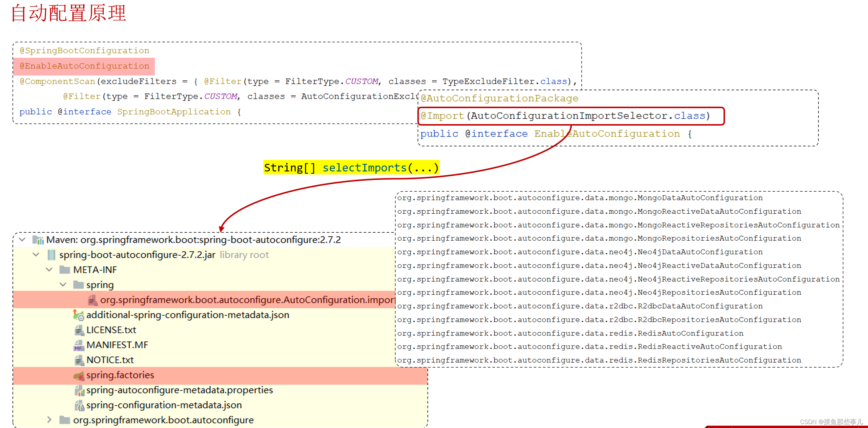The height and width of the screenshot is (428, 868).
Task: Click the org.springframework.boot.autoconfigure package folder icon
Action: [65, 420]
